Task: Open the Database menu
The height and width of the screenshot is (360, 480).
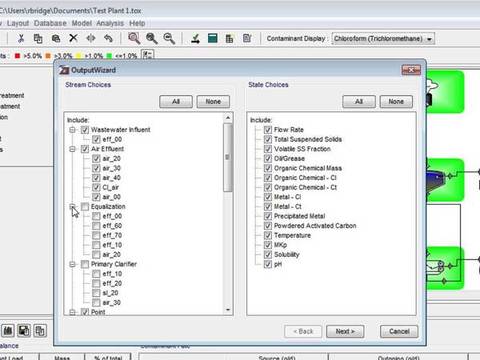Action: click(x=50, y=23)
